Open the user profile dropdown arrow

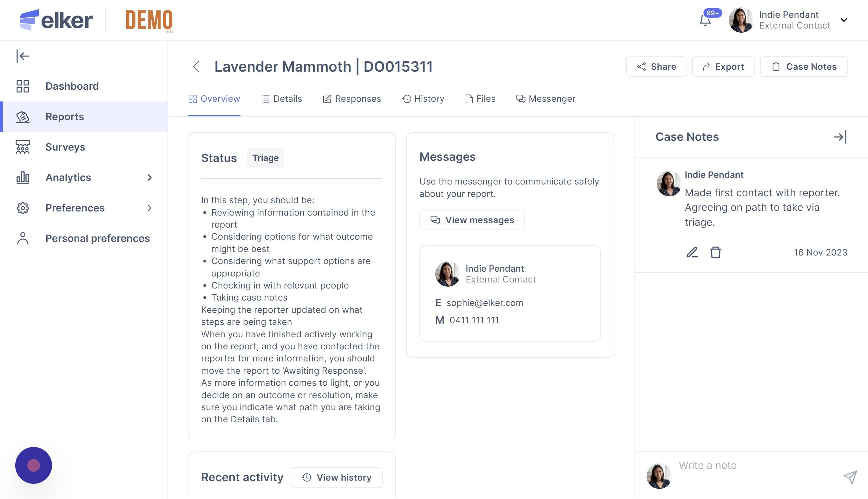[844, 20]
